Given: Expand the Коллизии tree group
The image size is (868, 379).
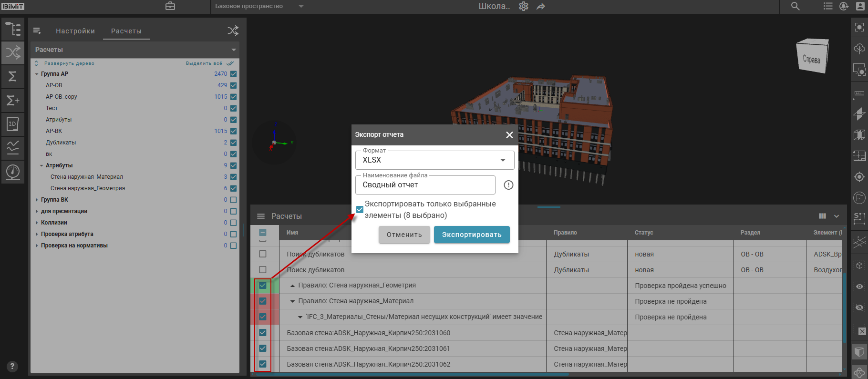Looking at the screenshot, I should point(37,223).
